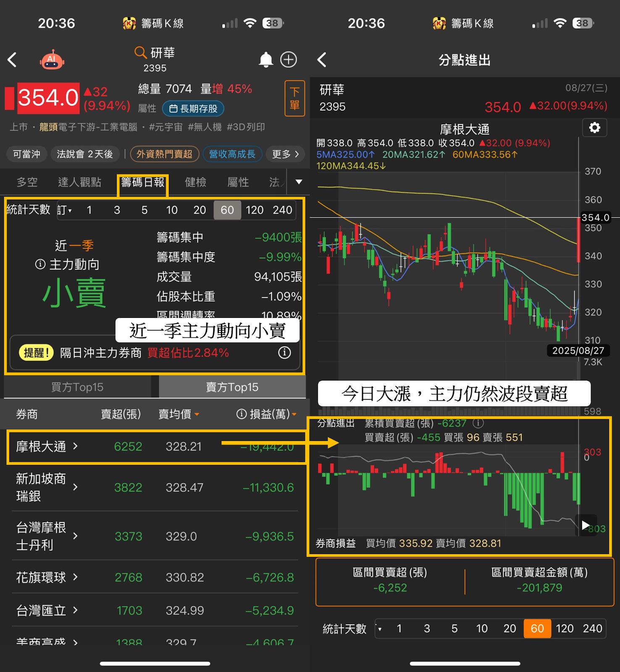Tap the info icon beside 主力動向
The image size is (620, 672).
coord(40,264)
